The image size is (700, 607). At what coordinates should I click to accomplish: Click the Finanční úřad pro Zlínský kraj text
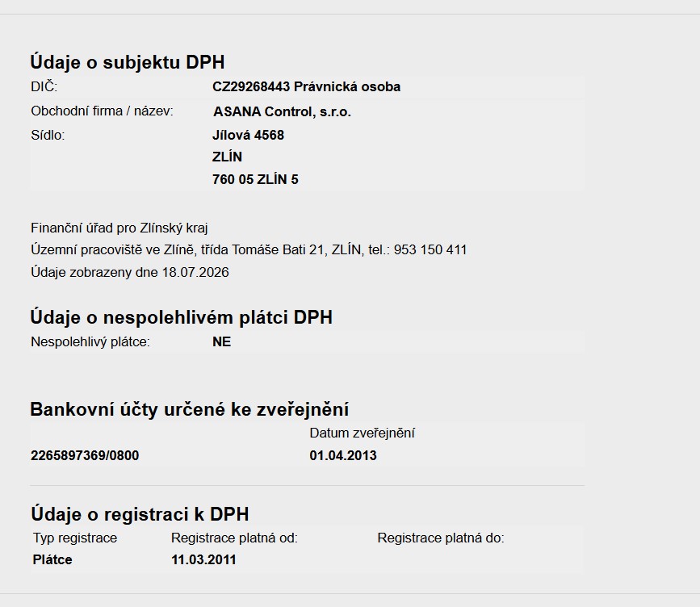pyautogui.click(x=119, y=228)
